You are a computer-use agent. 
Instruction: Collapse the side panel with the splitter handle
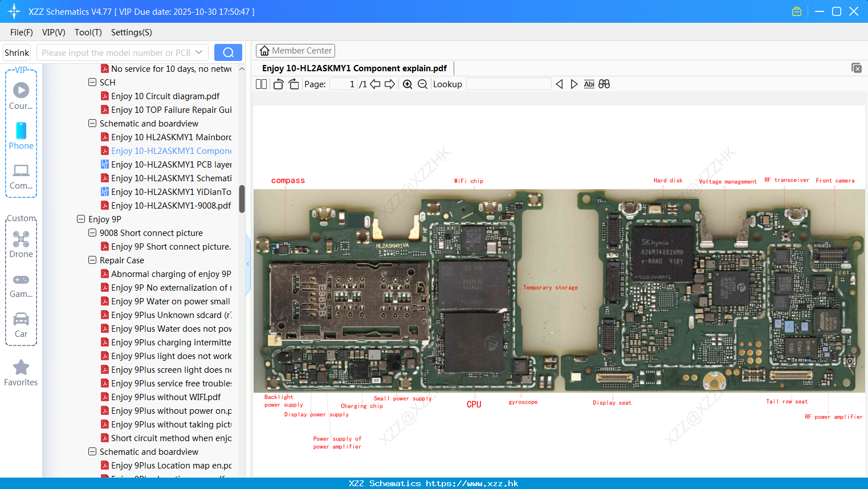click(x=248, y=264)
